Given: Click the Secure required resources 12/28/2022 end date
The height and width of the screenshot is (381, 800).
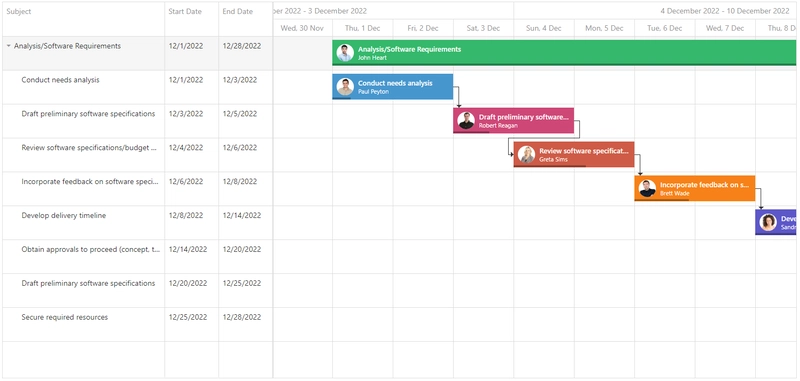Looking at the screenshot, I should 246,324.
